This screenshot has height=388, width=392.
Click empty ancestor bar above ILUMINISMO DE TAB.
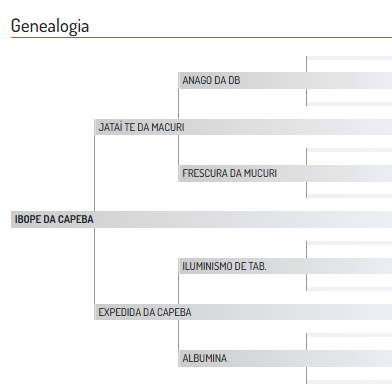pos(349,243)
